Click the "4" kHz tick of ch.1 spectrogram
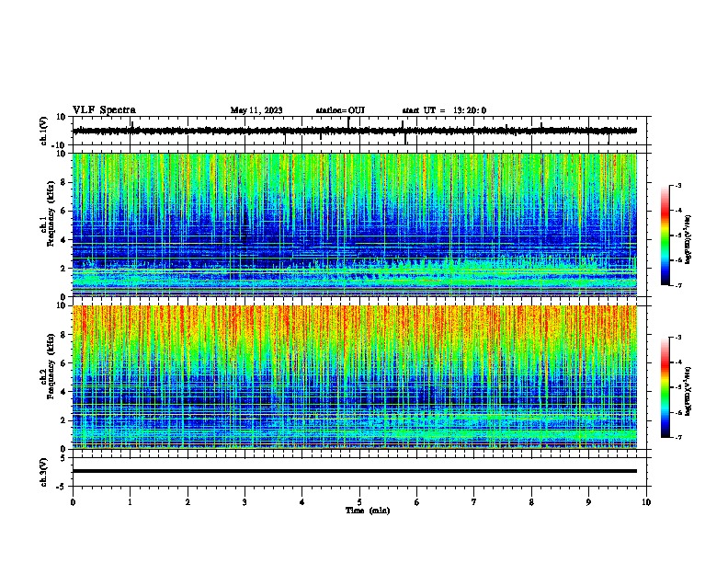Viewport: 728px width, 563px height. click(x=63, y=240)
